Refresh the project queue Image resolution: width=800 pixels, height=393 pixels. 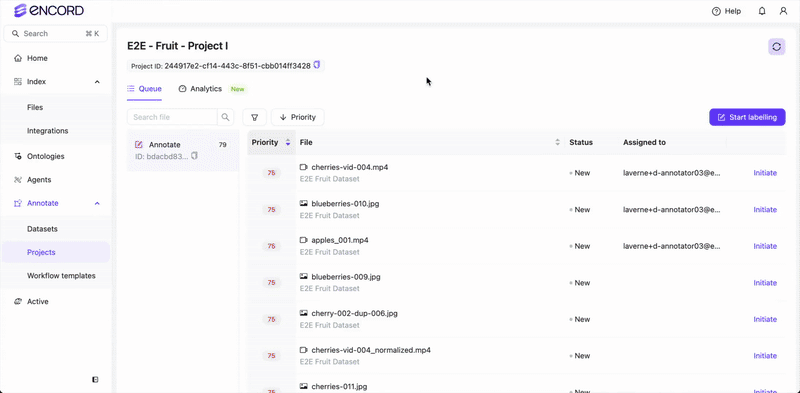tap(777, 47)
